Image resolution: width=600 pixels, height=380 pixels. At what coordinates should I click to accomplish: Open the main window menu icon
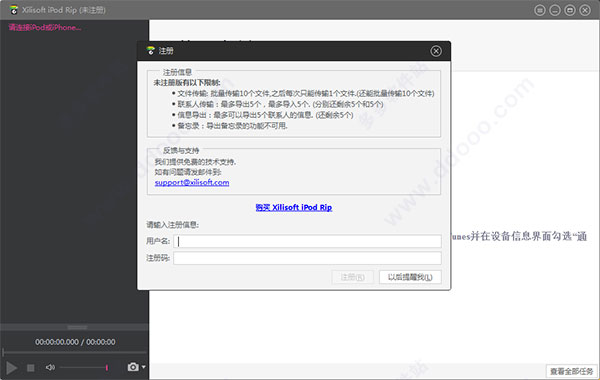click(540, 10)
